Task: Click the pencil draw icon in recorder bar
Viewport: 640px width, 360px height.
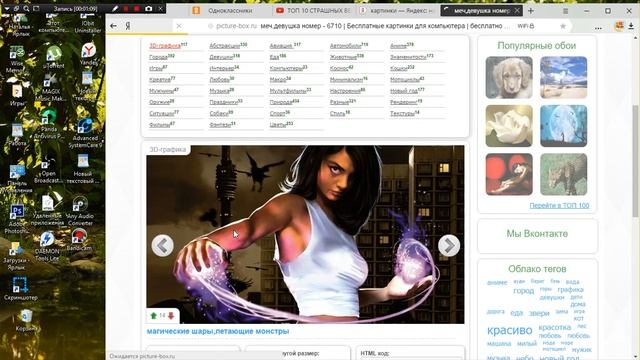Action: (115, 8)
